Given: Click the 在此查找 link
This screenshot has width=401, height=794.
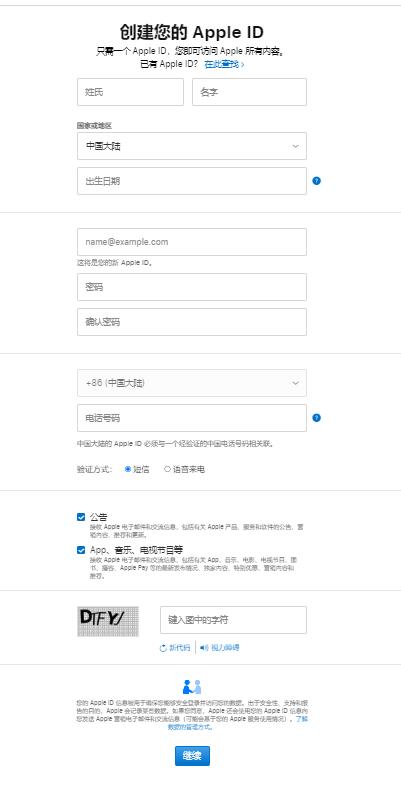Looking at the screenshot, I should (x=224, y=64).
